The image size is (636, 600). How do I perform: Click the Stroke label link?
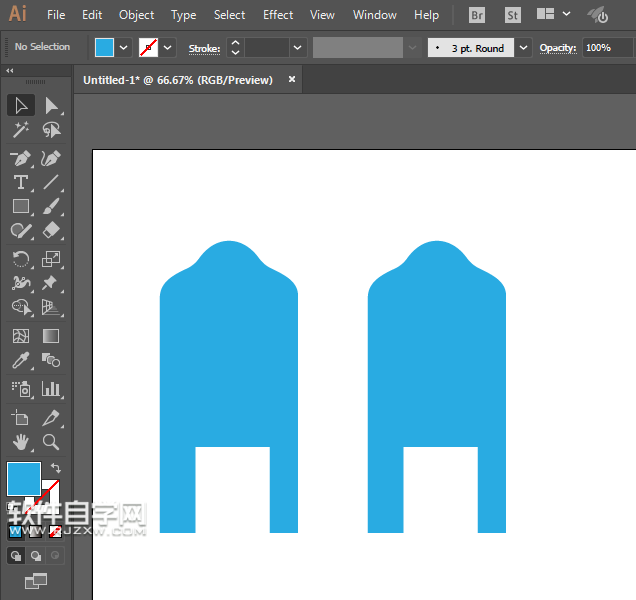click(204, 48)
